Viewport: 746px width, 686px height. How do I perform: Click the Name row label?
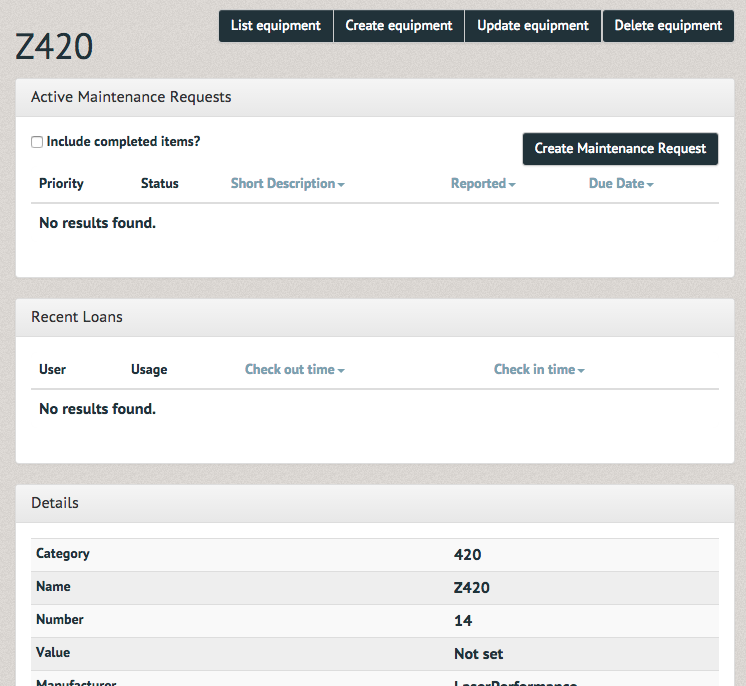tap(53, 587)
